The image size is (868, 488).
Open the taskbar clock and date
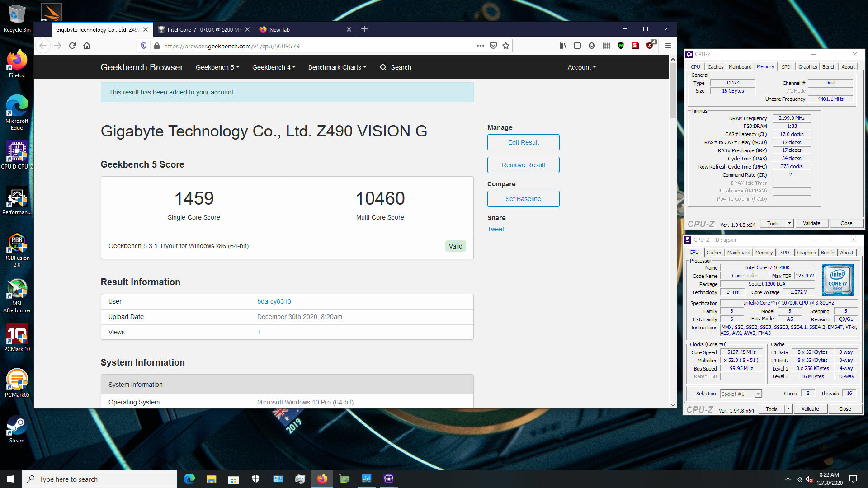click(x=829, y=479)
